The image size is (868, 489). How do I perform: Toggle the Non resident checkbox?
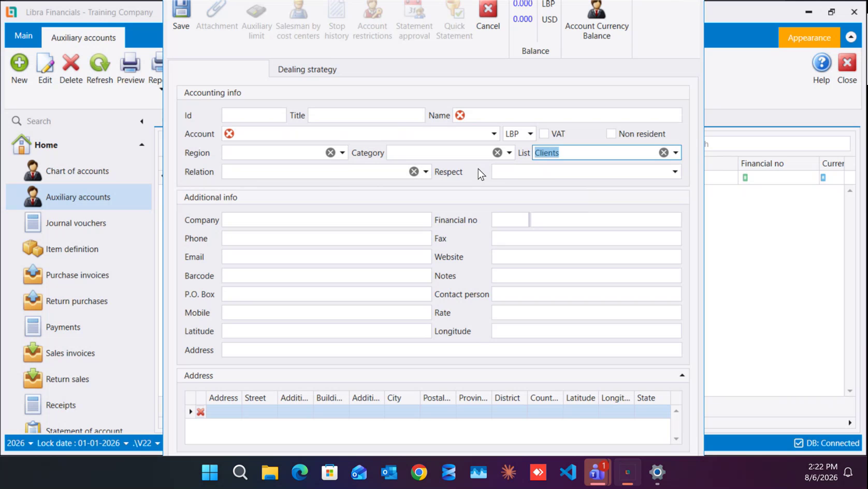611,134
